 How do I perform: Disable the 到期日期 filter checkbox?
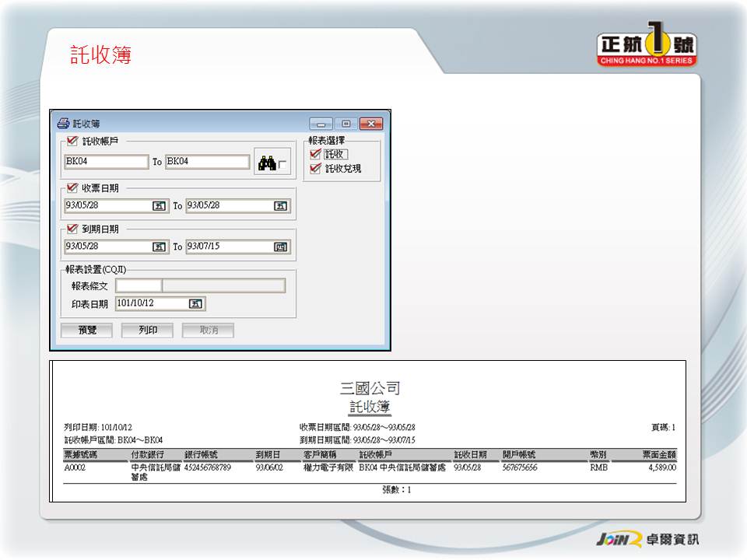(72, 229)
